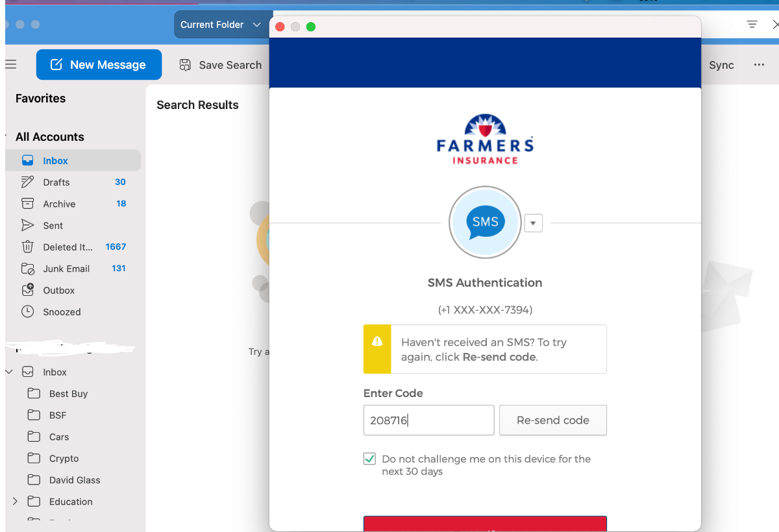
Task: Click the Sent paper-plane icon
Action: click(x=27, y=225)
